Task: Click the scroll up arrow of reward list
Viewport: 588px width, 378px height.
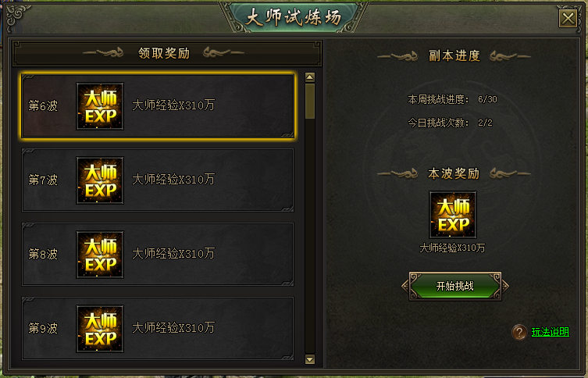Action: (x=310, y=77)
